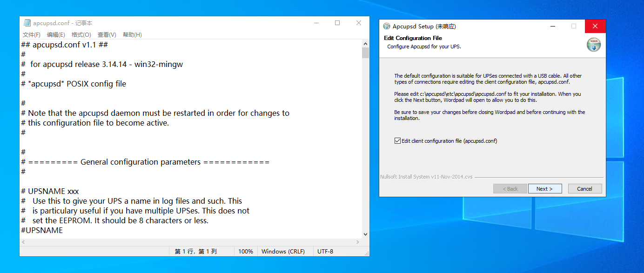Toggle Edit client configuration file checkbox

pyautogui.click(x=397, y=141)
